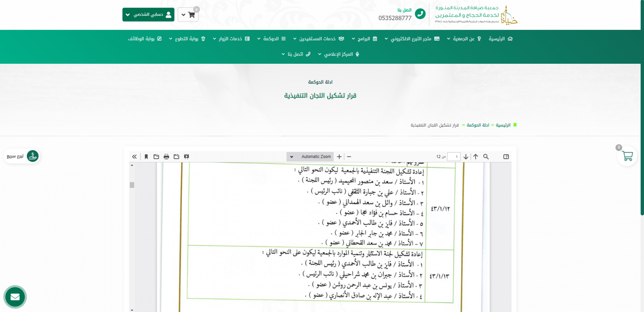Open بوابة الوظائف jobs portal link
644x312 pixels.
click(145, 39)
